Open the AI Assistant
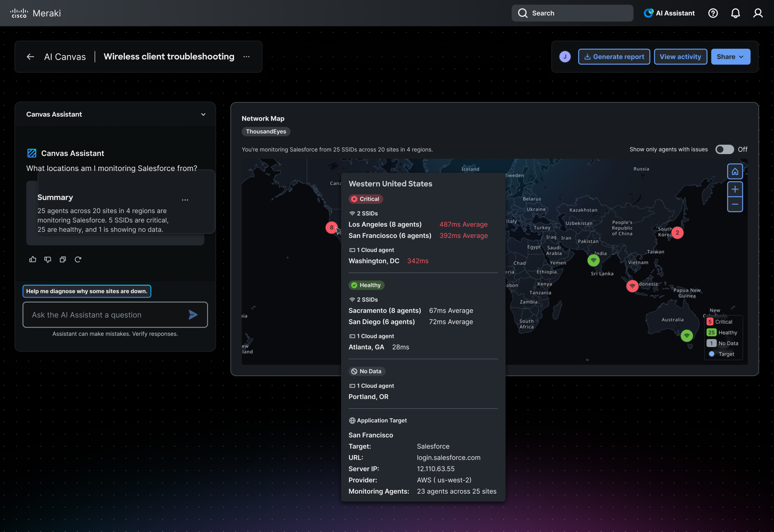Image resolution: width=774 pixels, height=532 pixels. pyautogui.click(x=669, y=13)
